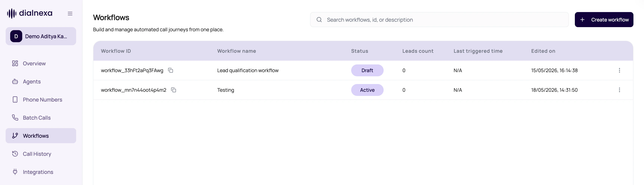Click the Batch Calls phone icon

[15, 118]
